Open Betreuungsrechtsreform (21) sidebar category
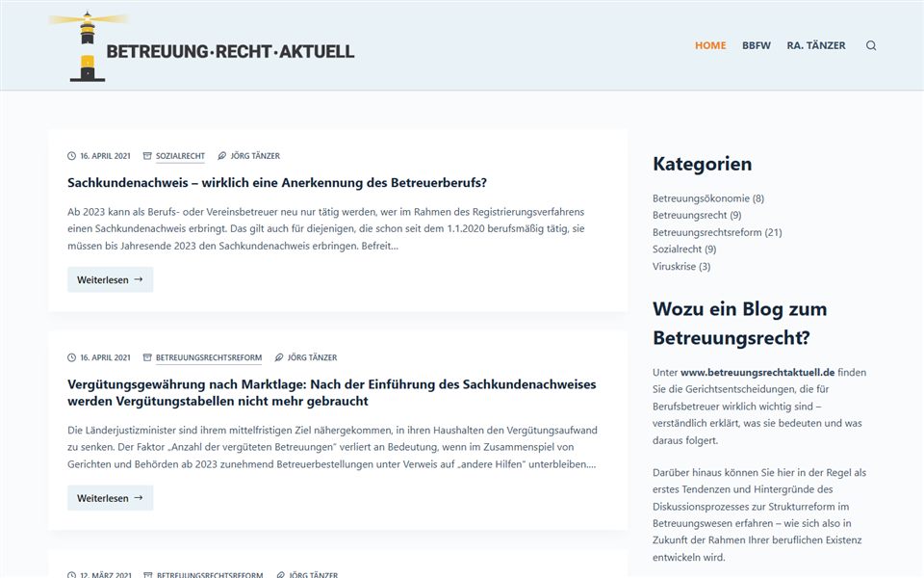 click(x=717, y=232)
